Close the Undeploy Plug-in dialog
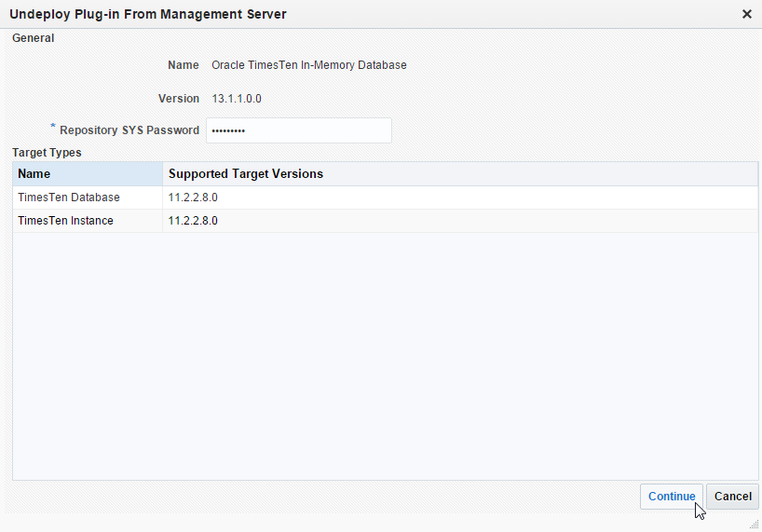 click(x=747, y=14)
